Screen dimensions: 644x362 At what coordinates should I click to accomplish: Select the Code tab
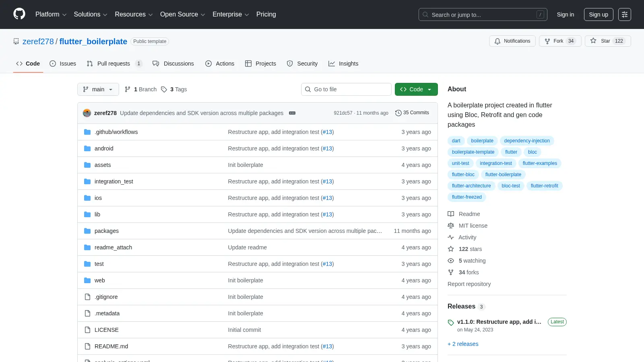tap(28, 64)
